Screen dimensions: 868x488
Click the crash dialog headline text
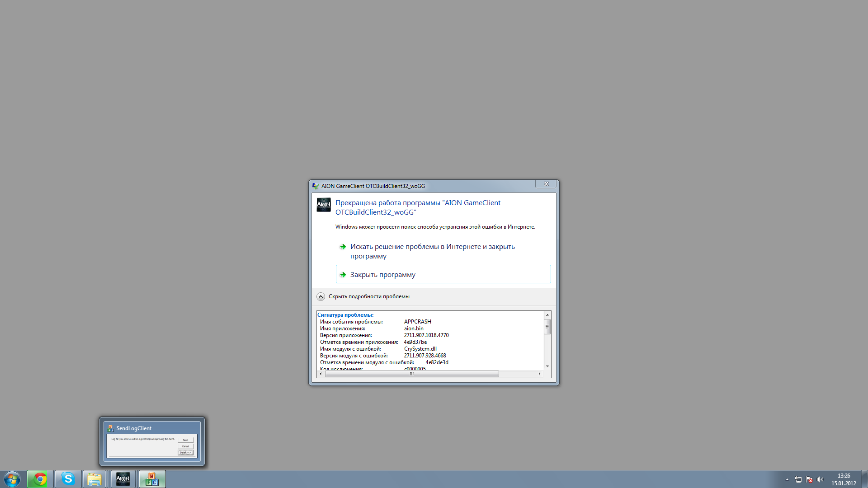(418, 207)
